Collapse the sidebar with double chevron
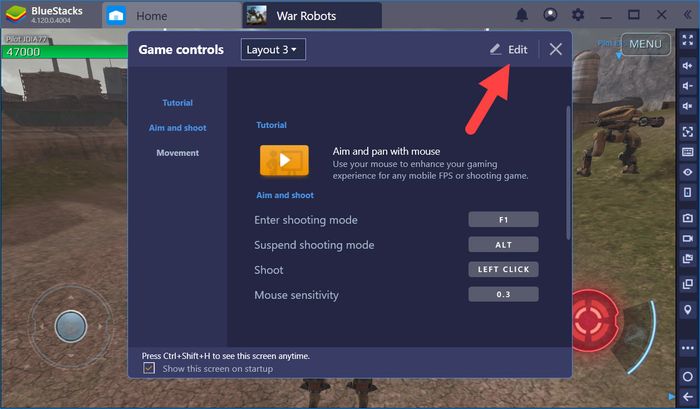Viewport: 700px width, 409px height. pos(688,15)
